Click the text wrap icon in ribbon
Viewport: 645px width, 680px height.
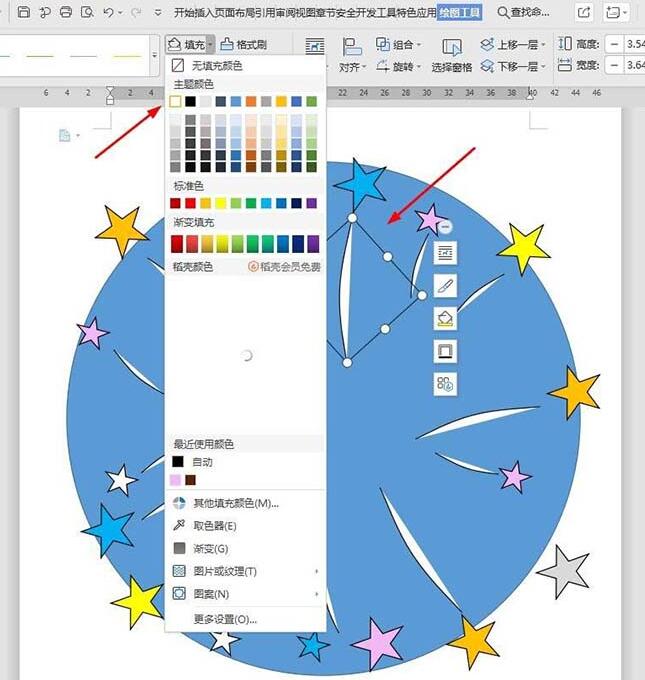tap(315, 46)
